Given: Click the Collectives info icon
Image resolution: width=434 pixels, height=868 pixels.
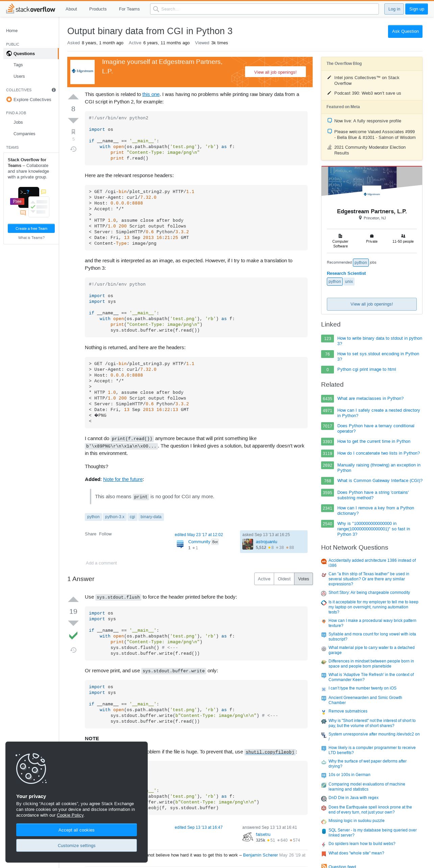Looking at the screenshot, I should click(54, 90).
